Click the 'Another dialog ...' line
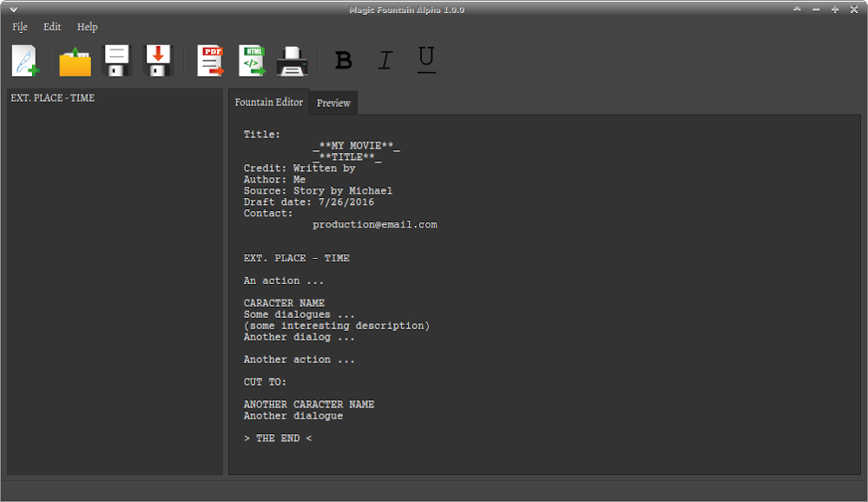 point(299,337)
